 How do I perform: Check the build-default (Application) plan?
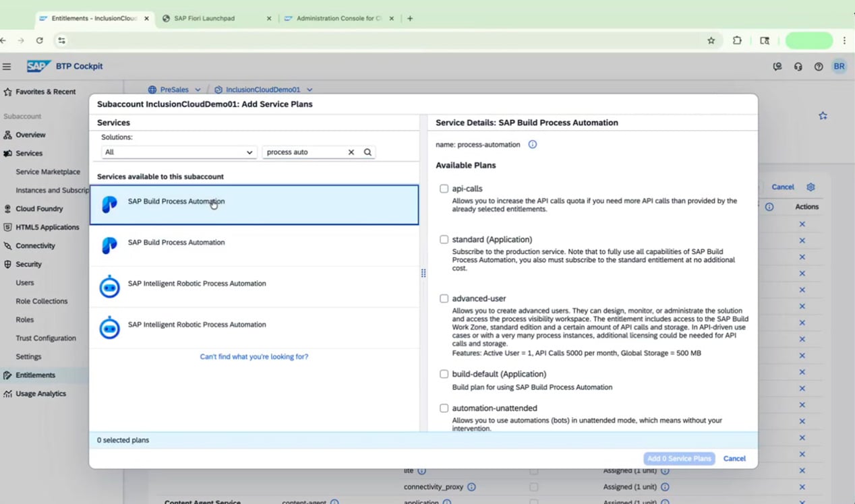444,374
